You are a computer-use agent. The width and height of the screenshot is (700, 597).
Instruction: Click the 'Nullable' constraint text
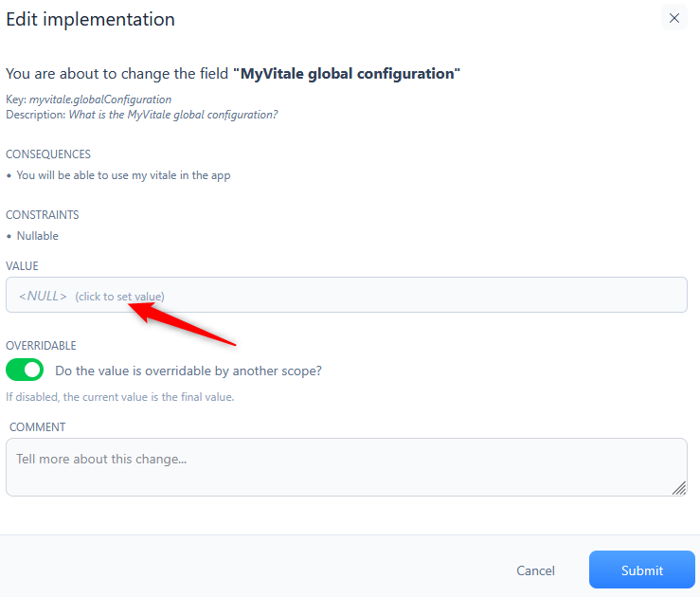pyautogui.click(x=38, y=236)
